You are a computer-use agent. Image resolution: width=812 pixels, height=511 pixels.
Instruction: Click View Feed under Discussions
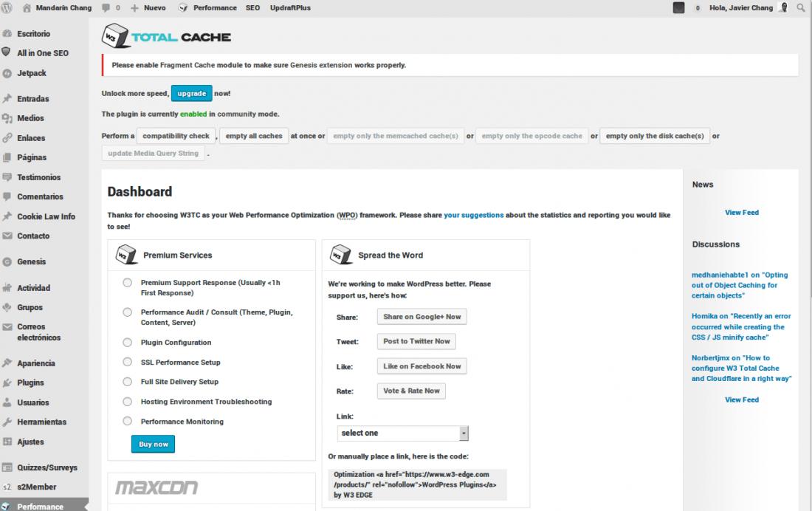(742, 399)
